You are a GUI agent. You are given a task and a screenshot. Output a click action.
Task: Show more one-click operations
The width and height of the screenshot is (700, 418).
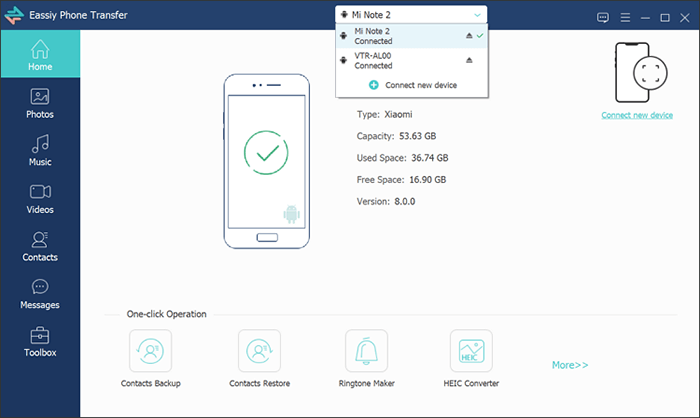[x=570, y=365]
